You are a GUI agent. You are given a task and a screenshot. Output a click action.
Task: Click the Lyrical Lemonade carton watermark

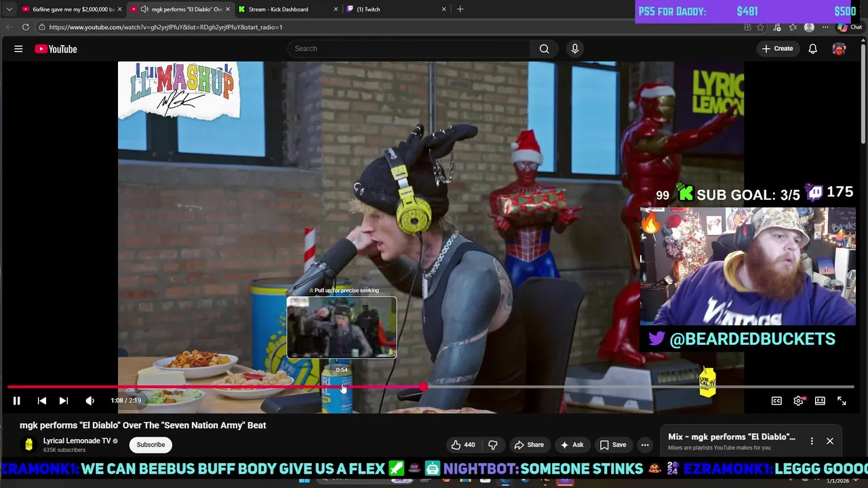[x=707, y=382]
